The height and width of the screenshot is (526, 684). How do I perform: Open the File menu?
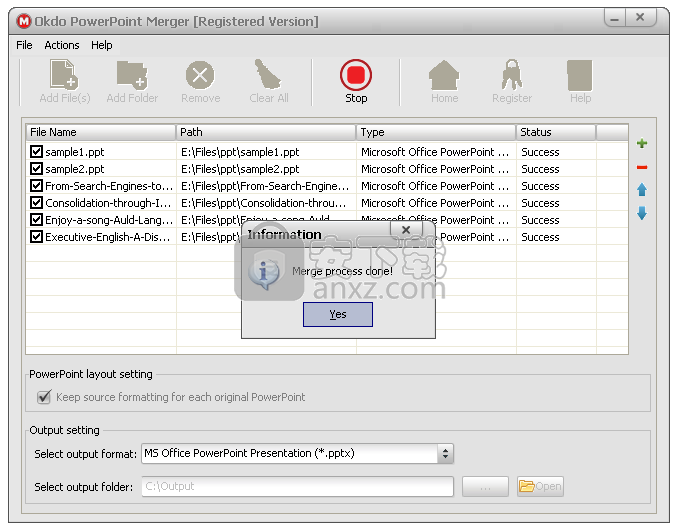(24, 45)
